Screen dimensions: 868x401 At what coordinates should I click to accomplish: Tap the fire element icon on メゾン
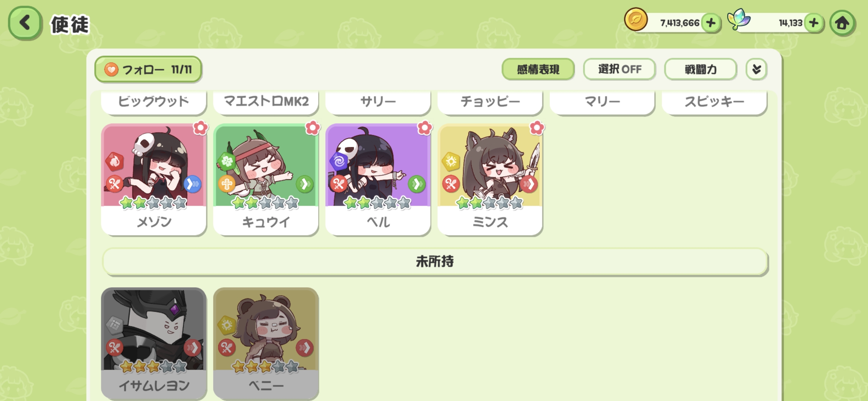pos(115,162)
